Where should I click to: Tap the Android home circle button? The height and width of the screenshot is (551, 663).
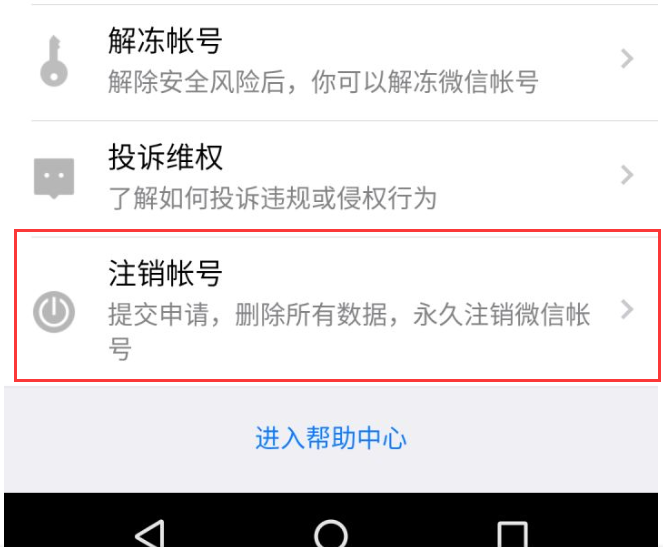331,534
